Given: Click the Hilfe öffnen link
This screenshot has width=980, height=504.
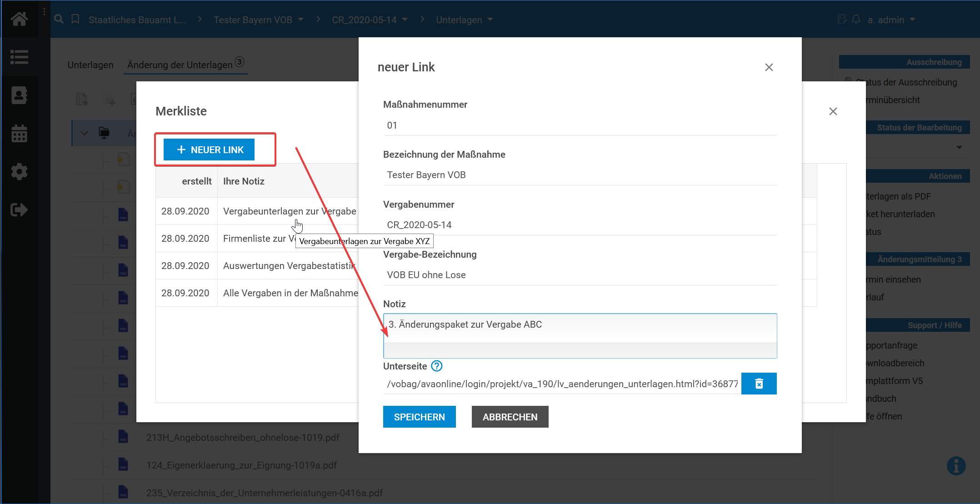Looking at the screenshot, I should tap(884, 416).
